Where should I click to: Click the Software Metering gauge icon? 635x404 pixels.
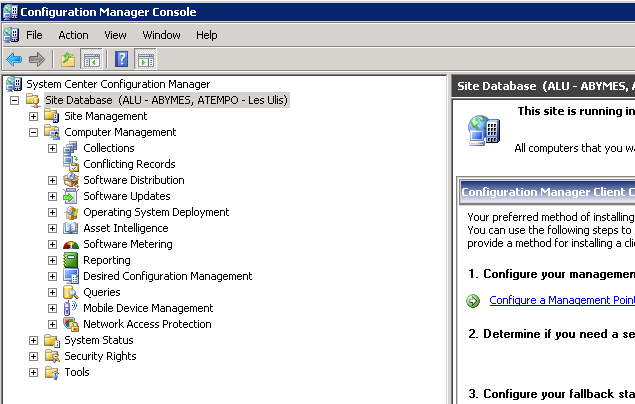point(70,245)
